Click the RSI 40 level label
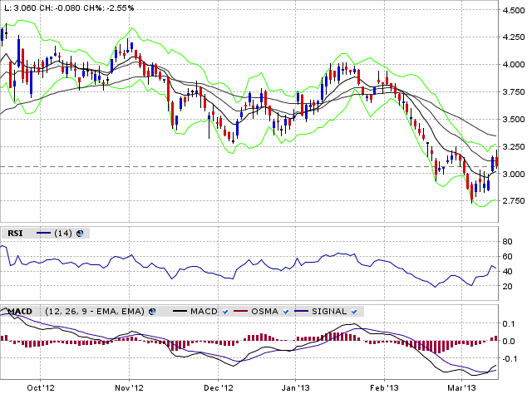532x399 pixels. (507, 272)
